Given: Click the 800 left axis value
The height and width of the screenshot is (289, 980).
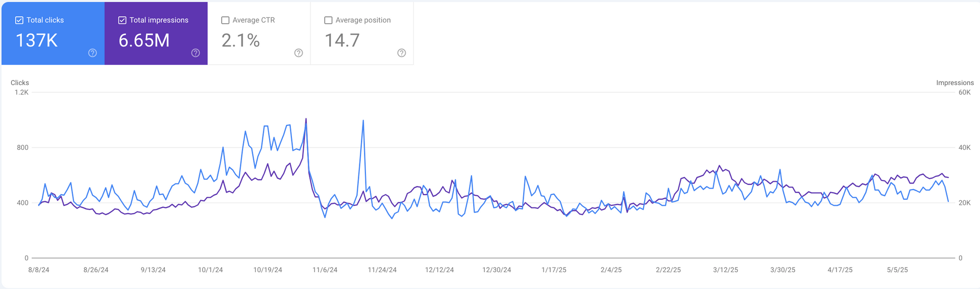Looking at the screenshot, I should click(22, 147).
